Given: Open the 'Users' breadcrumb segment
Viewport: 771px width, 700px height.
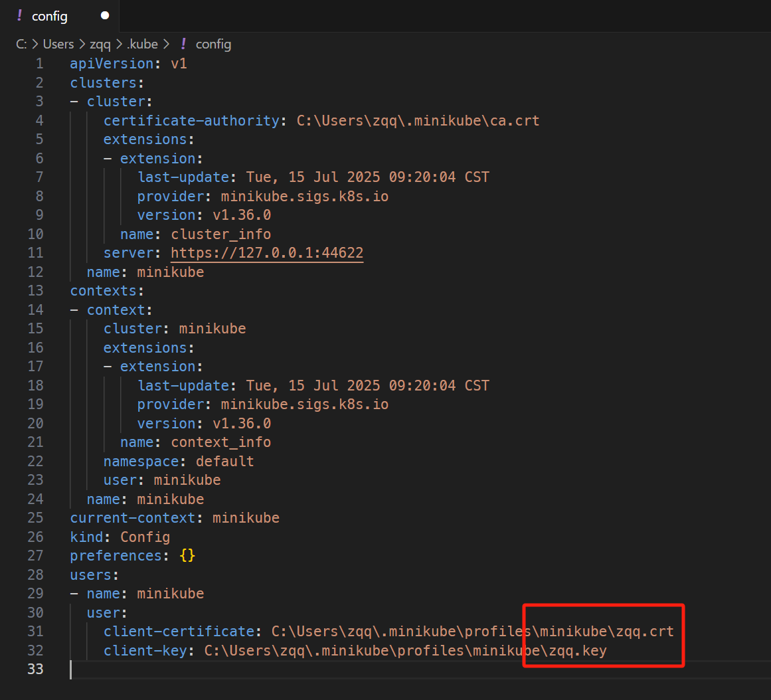Looking at the screenshot, I should (58, 44).
